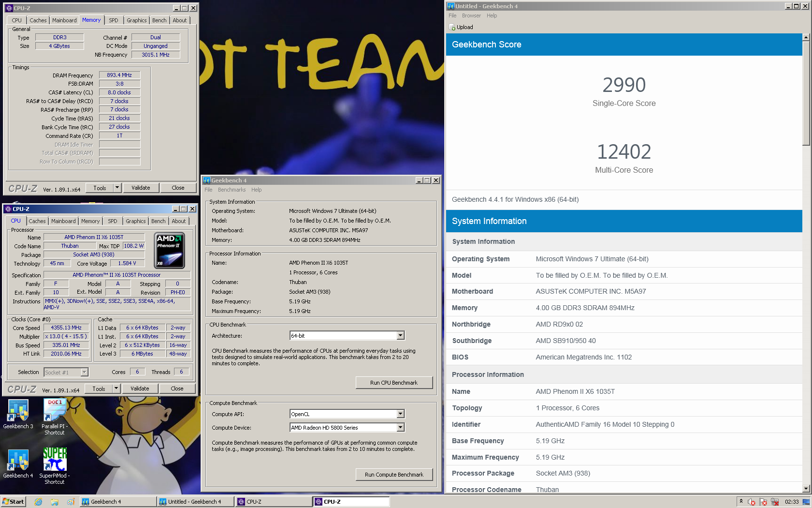
Task: Click the Untitled - Geekbench 4 title icon
Action: pos(451,6)
